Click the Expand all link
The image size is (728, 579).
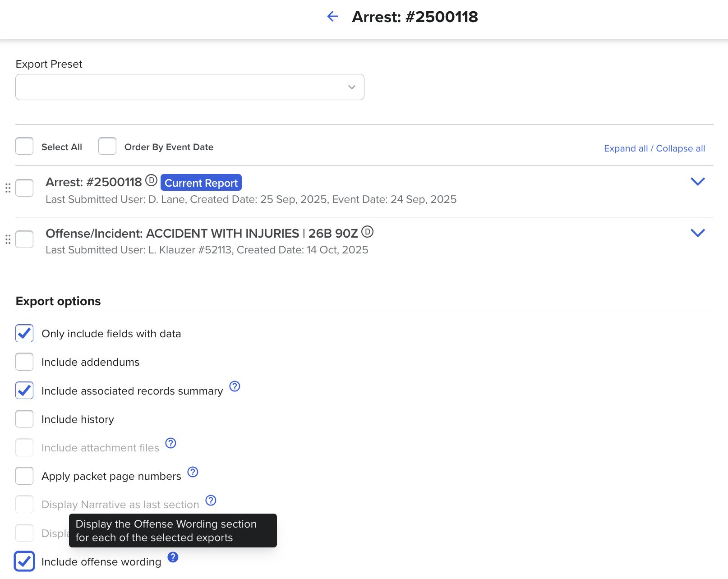coord(626,149)
